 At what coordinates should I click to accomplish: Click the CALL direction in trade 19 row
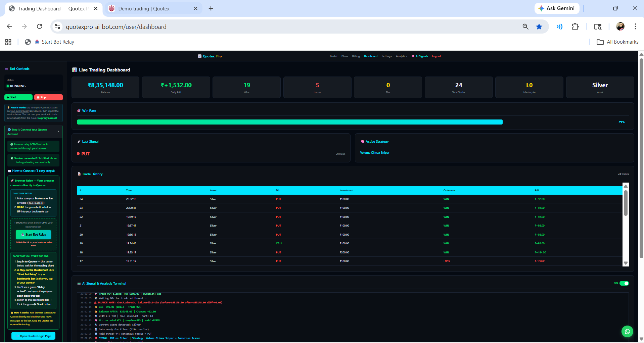point(279,243)
